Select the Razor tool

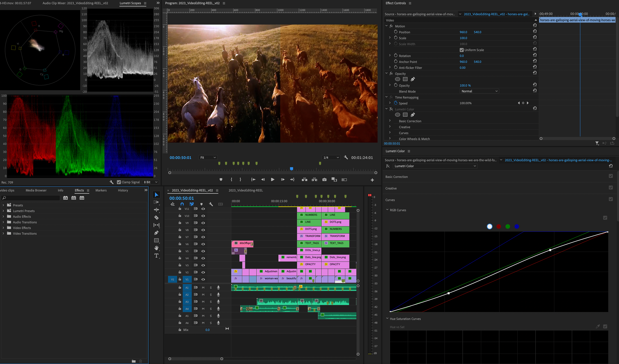coord(156,217)
